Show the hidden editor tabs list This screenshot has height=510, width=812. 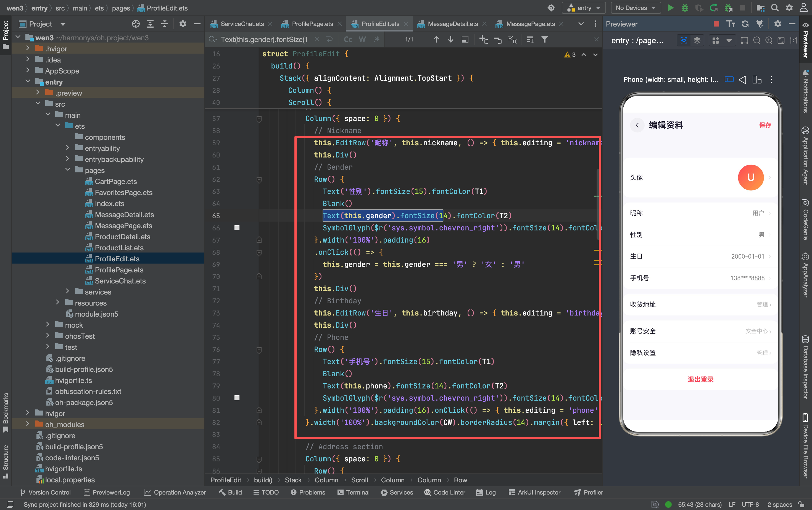[x=581, y=23]
